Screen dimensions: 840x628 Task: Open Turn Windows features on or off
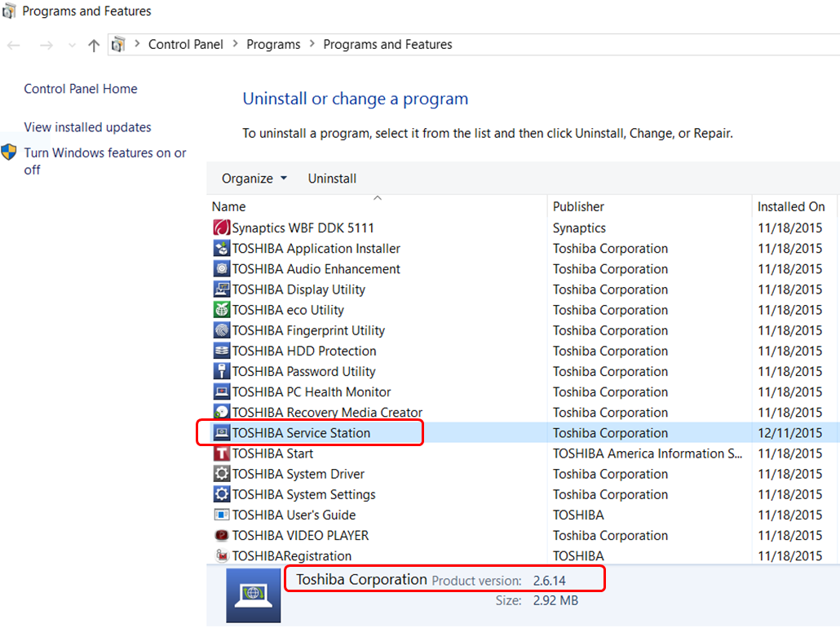click(x=104, y=153)
